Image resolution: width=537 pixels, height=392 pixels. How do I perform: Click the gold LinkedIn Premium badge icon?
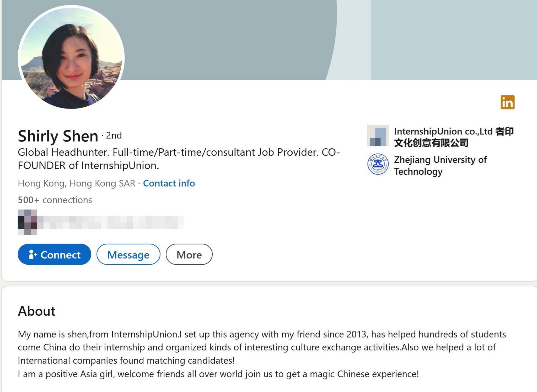click(507, 102)
